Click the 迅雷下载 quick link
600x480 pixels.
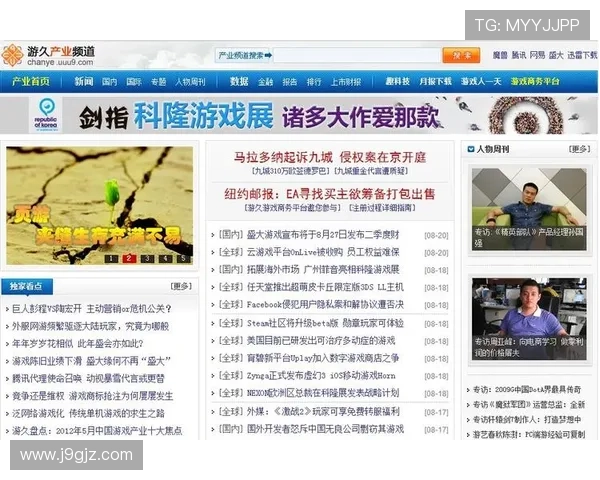pos(582,56)
